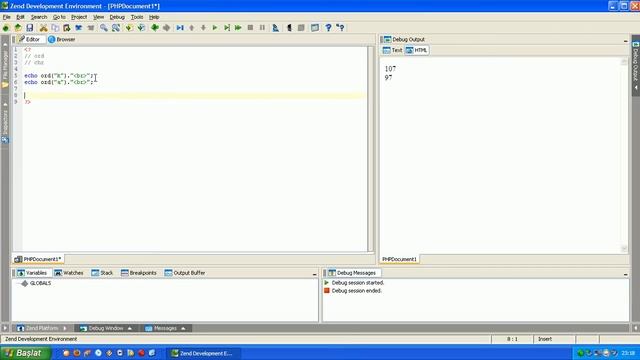Click the blue Help question mark icon
This screenshot has width=640, height=360.
click(328, 28)
